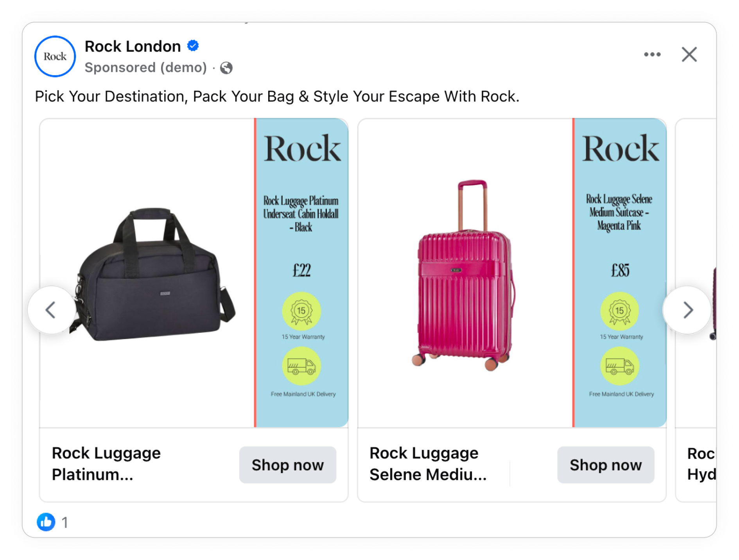739x560 pixels.
Task: Click the delivery truck icon on suitcase card
Action: 620,366
